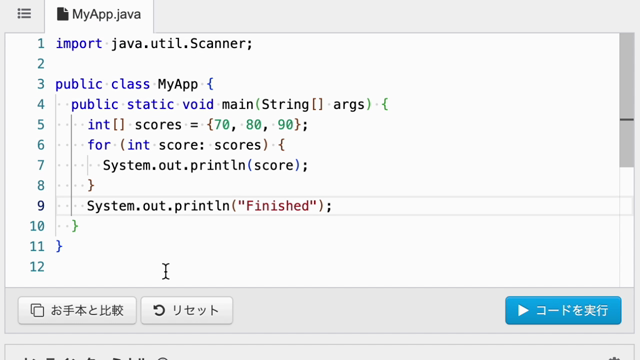Click the gear icon in the bottom panel
640x360 pixels.
(614, 358)
